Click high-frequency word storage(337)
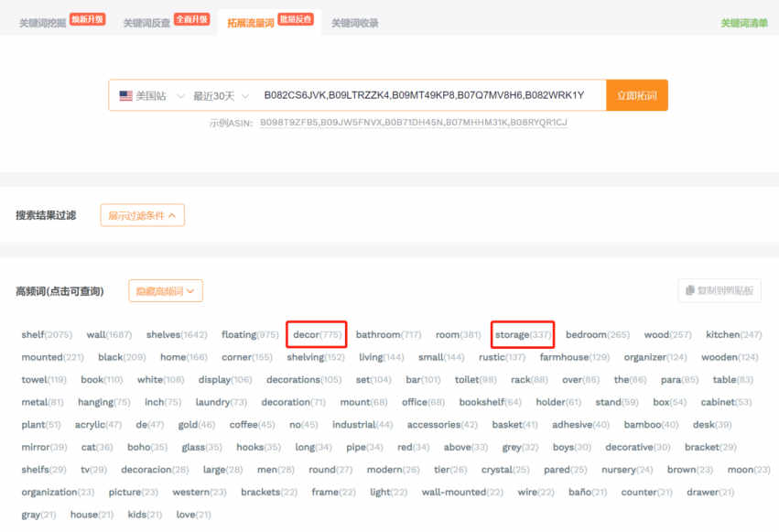 tap(523, 334)
